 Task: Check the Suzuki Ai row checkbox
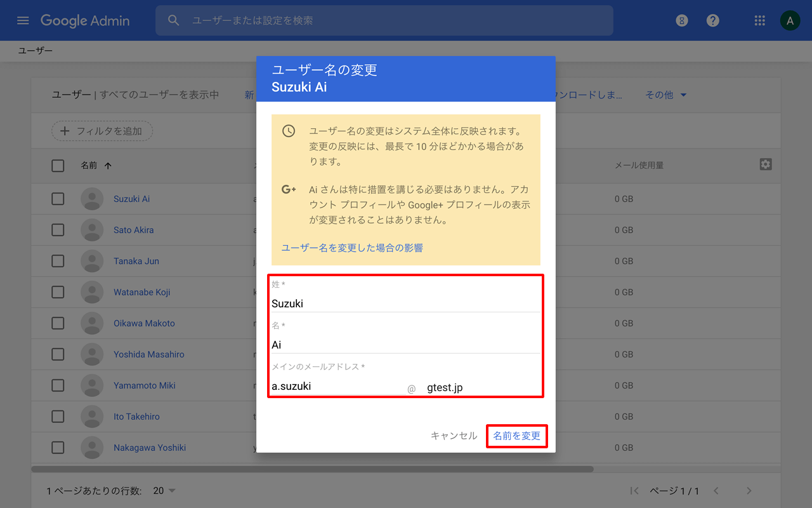(58, 199)
